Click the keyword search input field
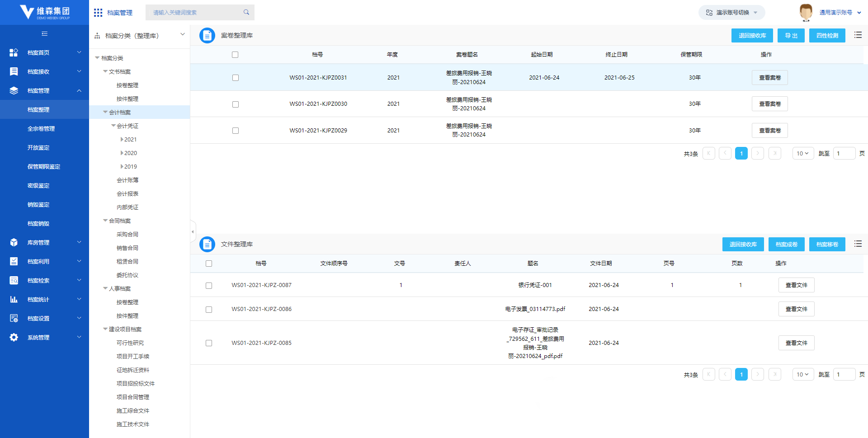The image size is (868, 438). [x=195, y=13]
